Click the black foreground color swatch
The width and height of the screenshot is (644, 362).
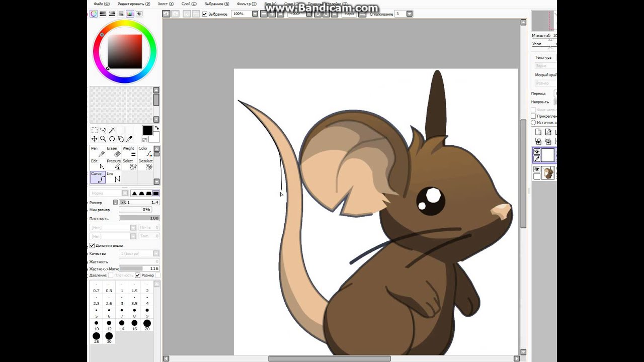pyautogui.click(x=147, y=131)
